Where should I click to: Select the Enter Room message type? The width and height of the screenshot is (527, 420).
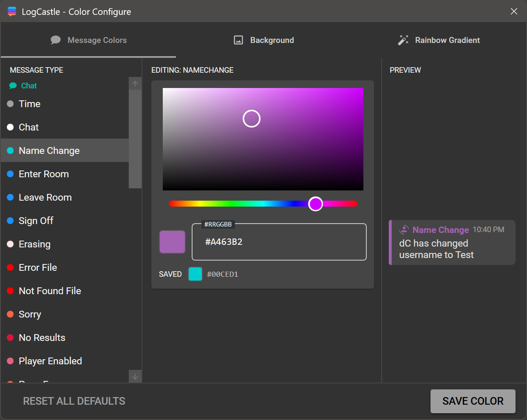pyautogui.click(x=44, y=174)
